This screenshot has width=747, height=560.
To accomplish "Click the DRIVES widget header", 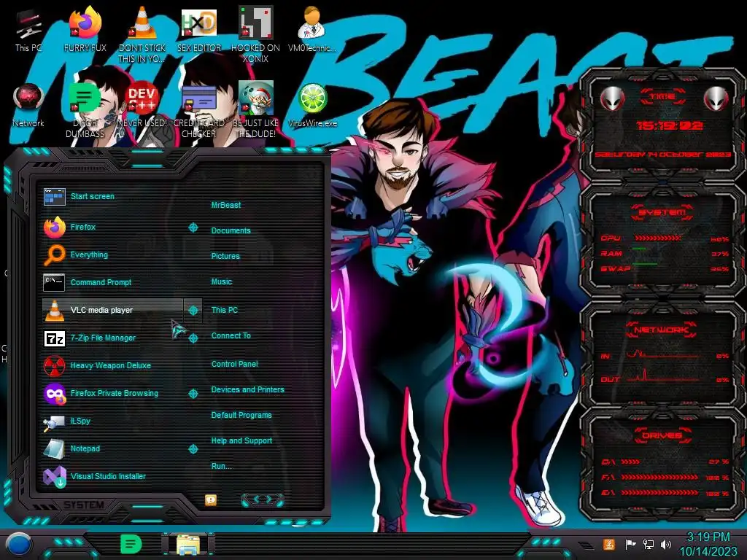I will point(662,435).
